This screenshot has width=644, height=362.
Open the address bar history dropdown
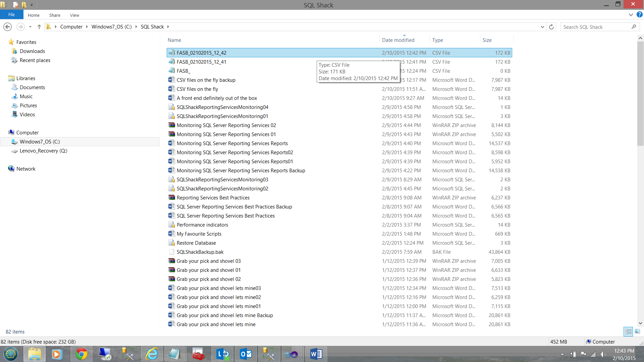[542, 27]
